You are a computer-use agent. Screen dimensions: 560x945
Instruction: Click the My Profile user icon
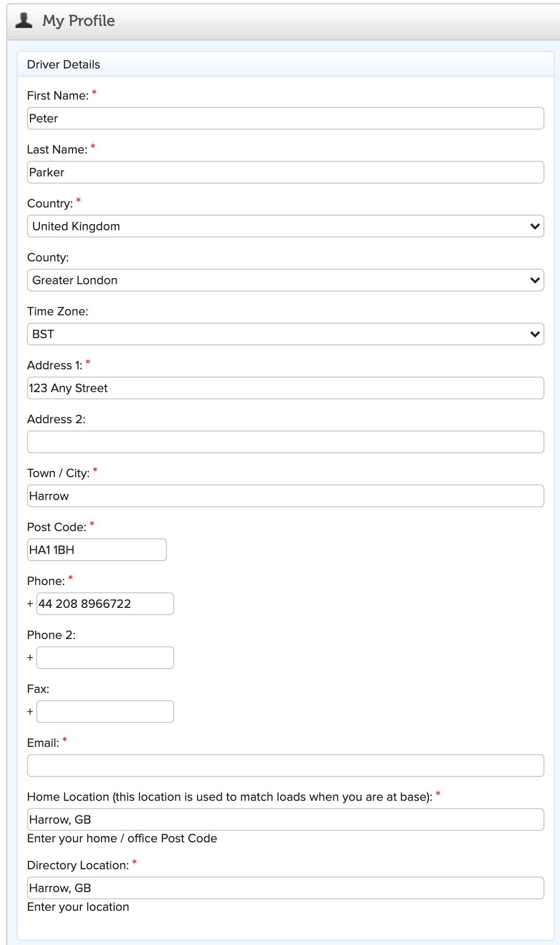[x=24, y=20]
